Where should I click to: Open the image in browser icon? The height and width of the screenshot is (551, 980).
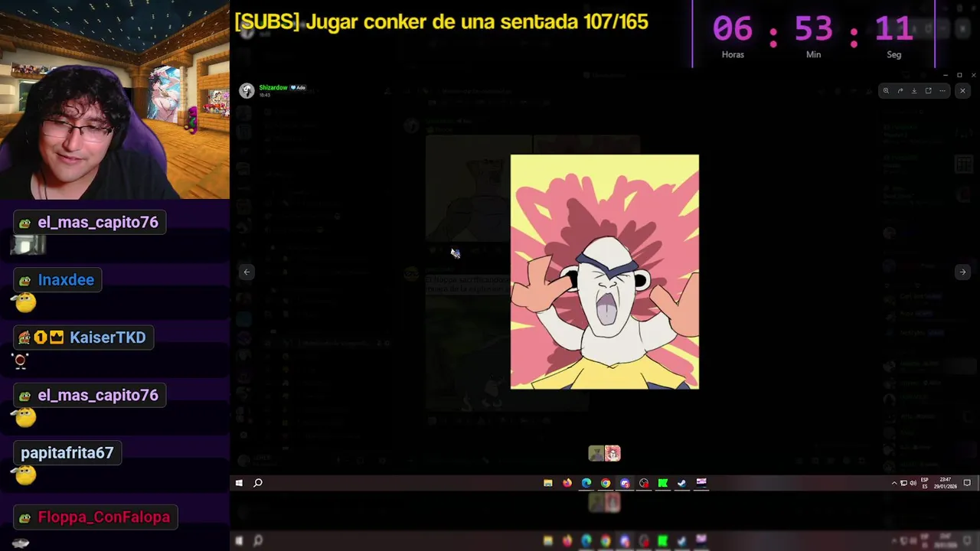click(x=928, y=90)
